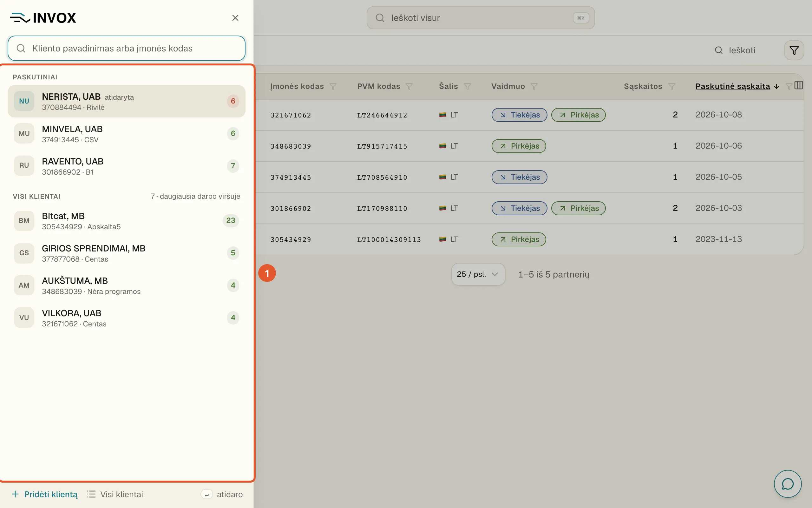Select NERISTA, UAB client
Viewport: 812px width, 508px height.
[x=127, y=101]
